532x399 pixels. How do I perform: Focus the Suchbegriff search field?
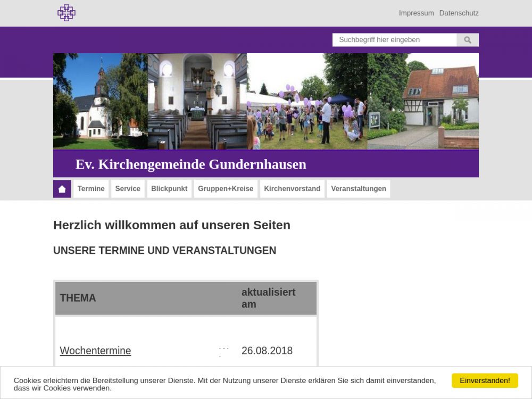coord(394,40)
